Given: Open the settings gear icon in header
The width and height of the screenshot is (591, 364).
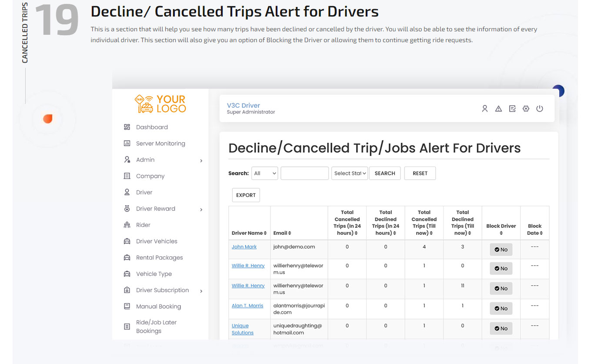Looking at the screenshot, I should click(526, 109).
